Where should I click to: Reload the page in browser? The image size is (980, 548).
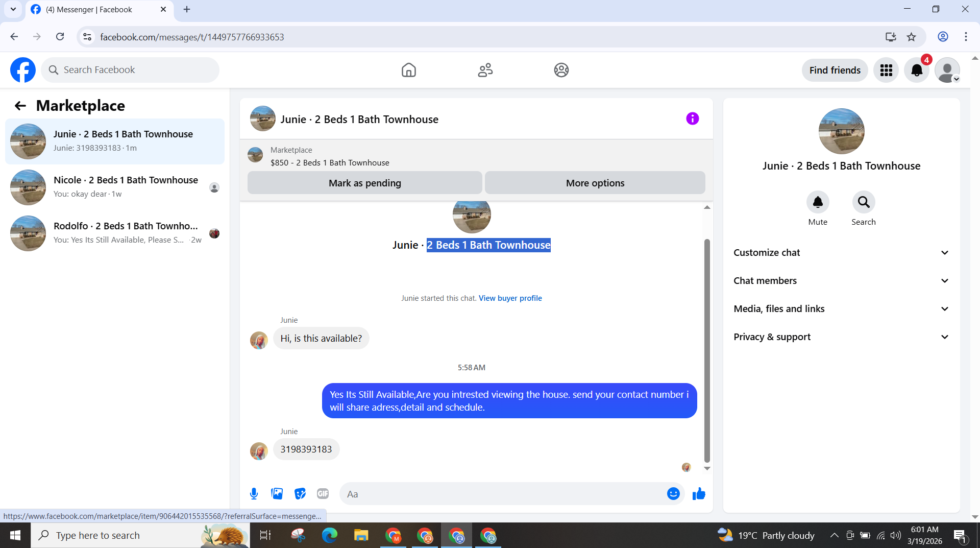(x=60, y=37)
